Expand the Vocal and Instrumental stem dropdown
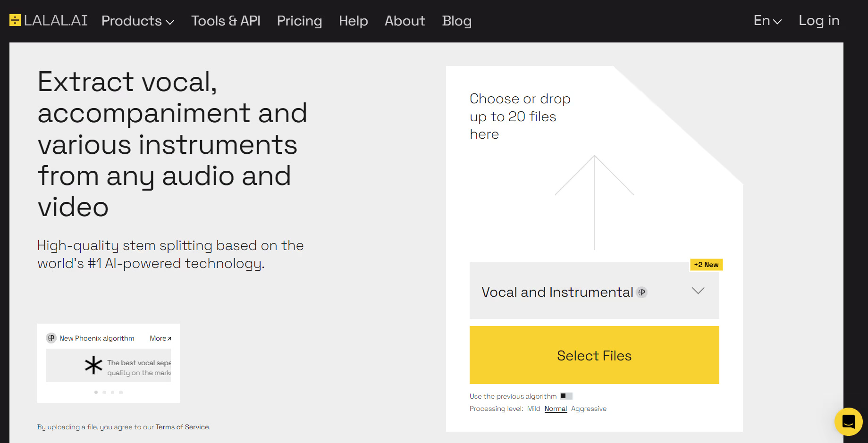 (698, 291)
